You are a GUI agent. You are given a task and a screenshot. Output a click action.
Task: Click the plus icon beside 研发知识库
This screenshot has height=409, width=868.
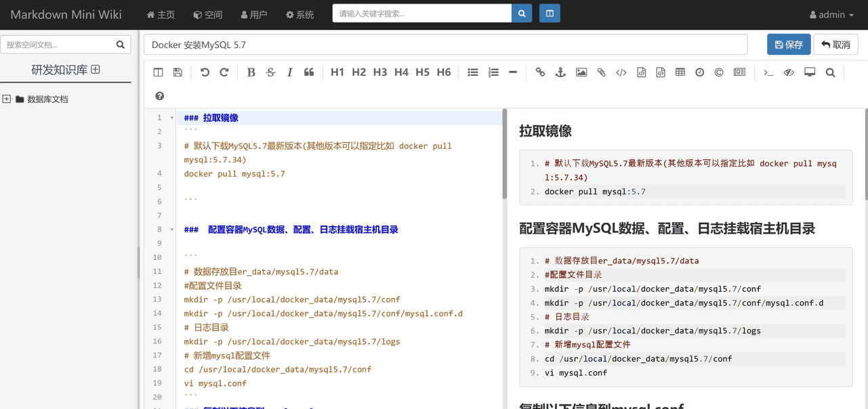pyautogui.click(x=96, y=69)
